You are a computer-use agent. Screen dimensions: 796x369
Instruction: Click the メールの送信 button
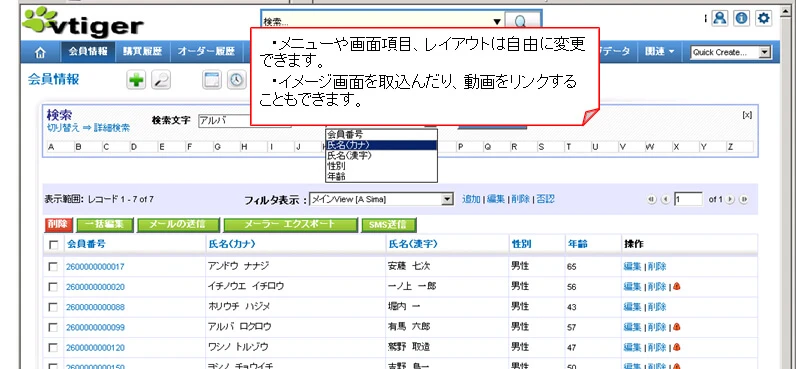[x=178, y=224]
